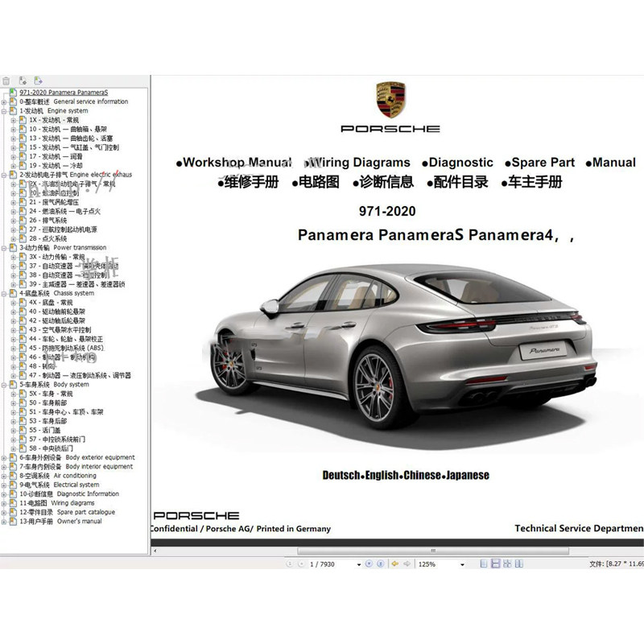Screen dimensions: 644x644
Task: Open the 125% zoom level dropdown
Action: click(462, 564)
